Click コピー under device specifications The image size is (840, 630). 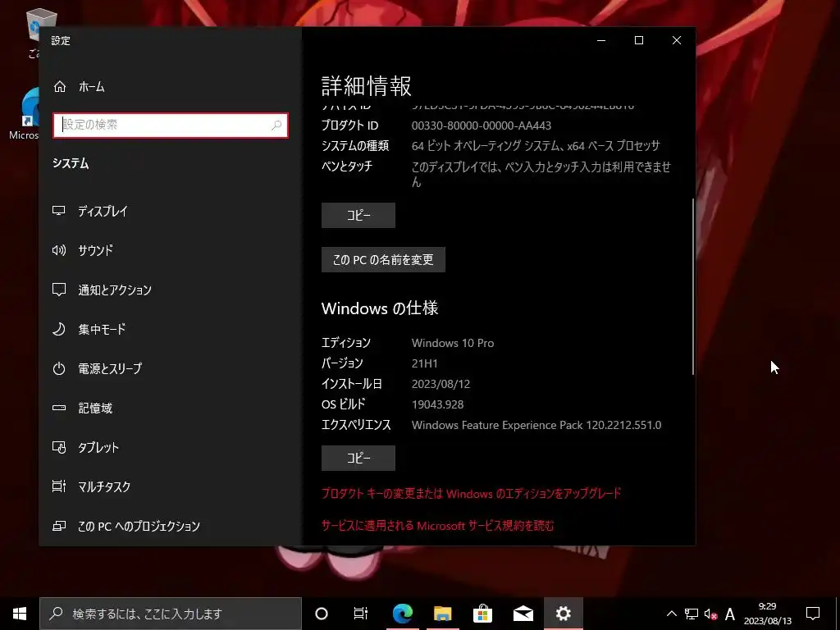358,216
